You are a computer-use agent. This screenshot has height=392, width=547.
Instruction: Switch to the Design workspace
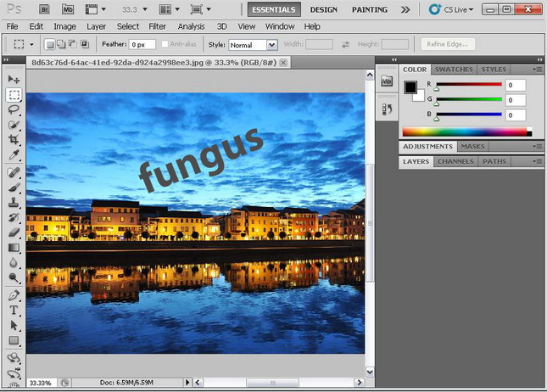[x=324, y=9]
